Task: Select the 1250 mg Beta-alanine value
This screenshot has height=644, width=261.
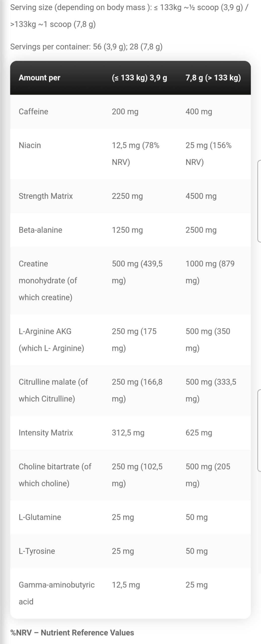Action: point(127,230)
